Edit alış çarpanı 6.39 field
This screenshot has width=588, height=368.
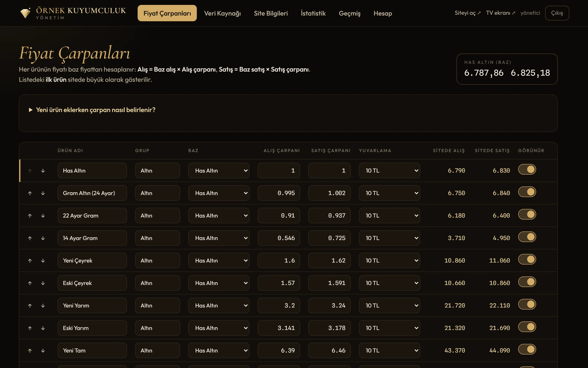[279, 351]
